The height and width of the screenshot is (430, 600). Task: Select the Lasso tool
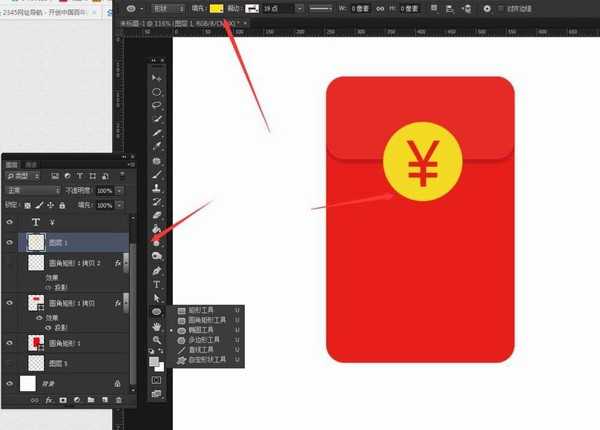157,105
